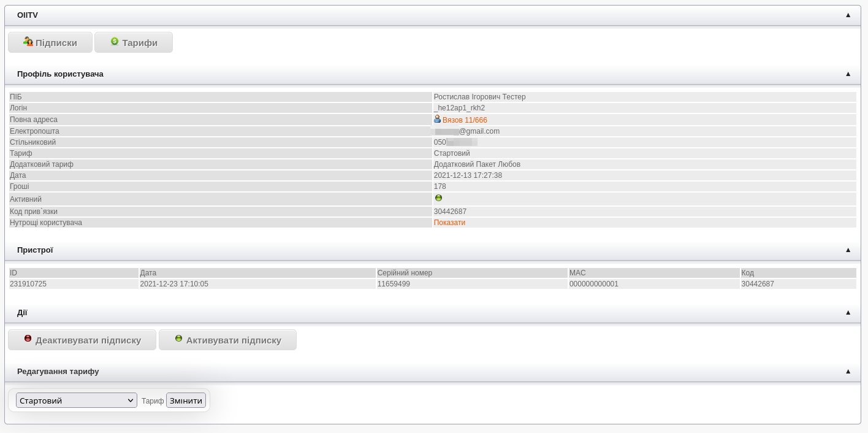Click the green Активний status indicator
This screenshot has height=433, width=868.
[438, 198]
